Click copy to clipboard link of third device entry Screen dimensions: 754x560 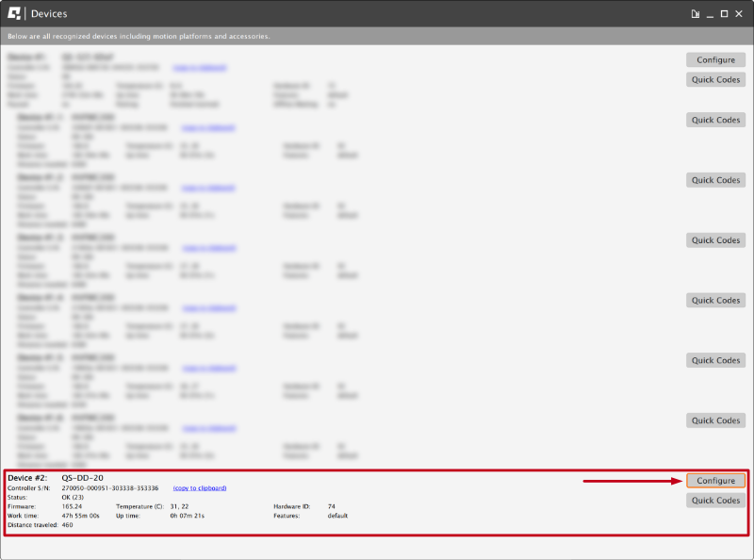207,188
